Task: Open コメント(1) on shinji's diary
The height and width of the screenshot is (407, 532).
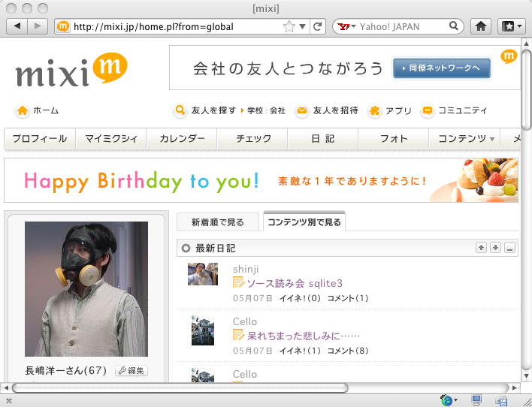Action: (348, 298)
